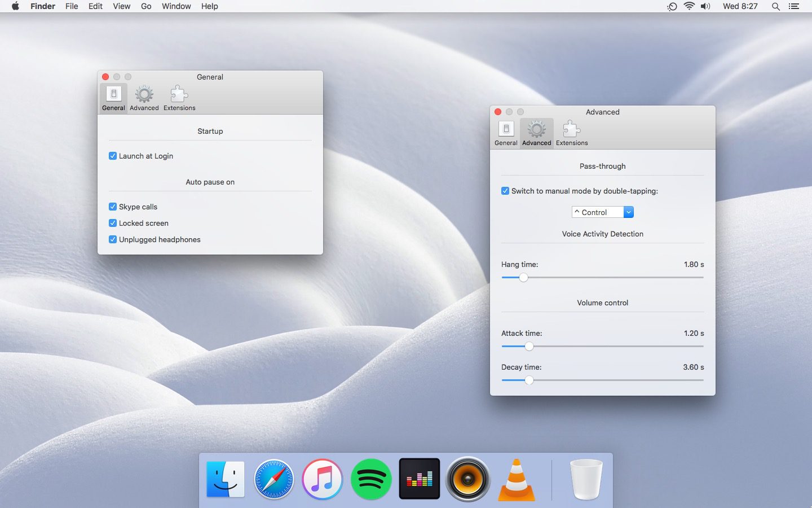
Task: Click the Wi-Fi status icon
Action: coord(689,6)
